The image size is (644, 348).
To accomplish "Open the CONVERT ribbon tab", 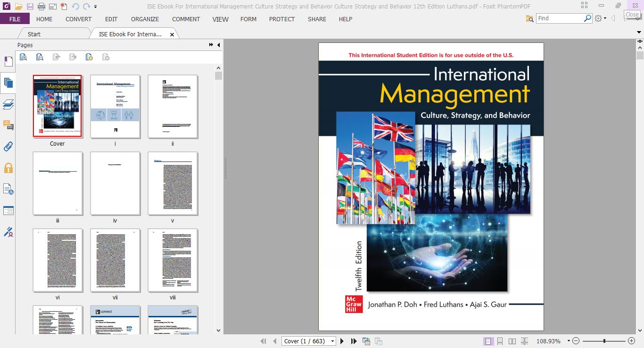I will tap(79, 19).
